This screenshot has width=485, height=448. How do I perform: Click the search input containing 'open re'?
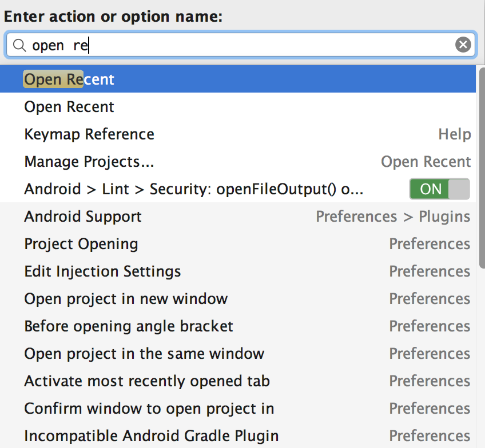[x=240, y=45]
